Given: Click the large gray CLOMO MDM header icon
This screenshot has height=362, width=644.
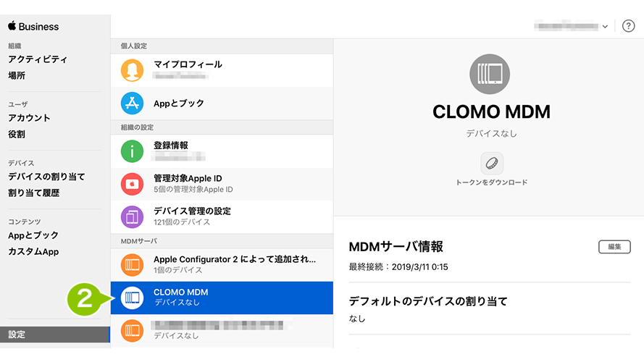Looking at the screenshot, I should coord(490,74).
